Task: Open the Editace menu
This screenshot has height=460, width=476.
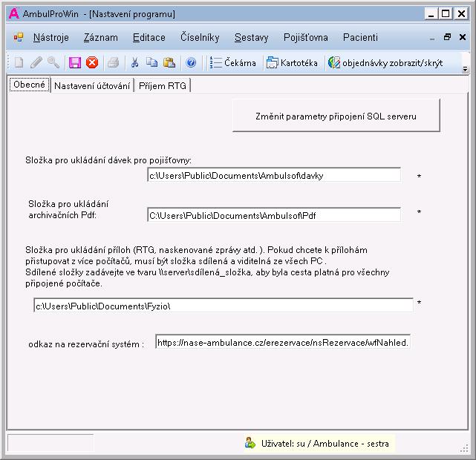Action: click(149, 37)
